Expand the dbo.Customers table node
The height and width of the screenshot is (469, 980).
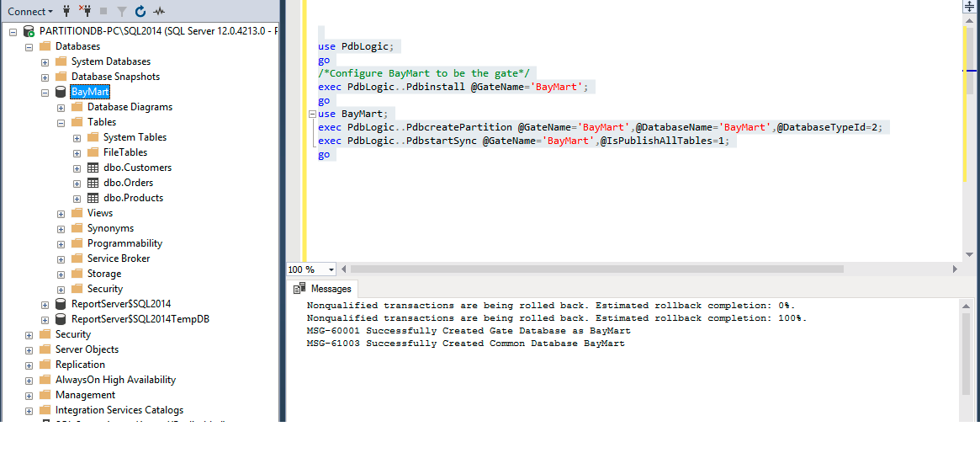[x=77, y=168]
